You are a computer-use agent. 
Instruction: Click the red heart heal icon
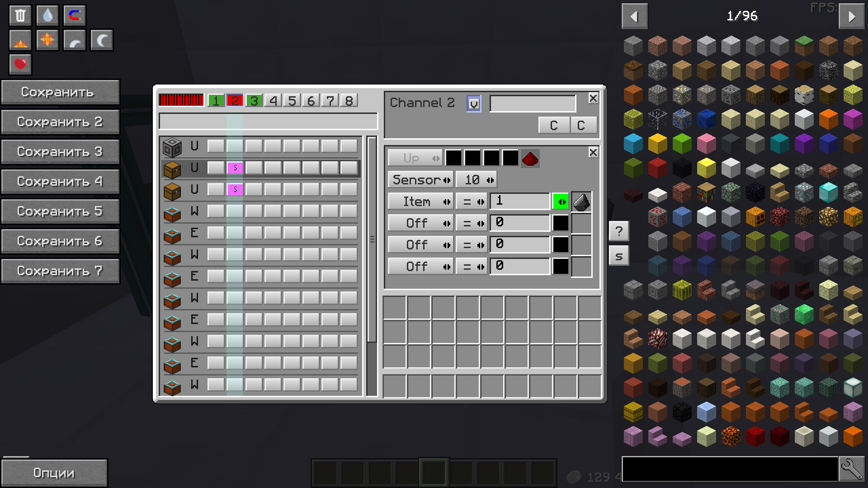click(20, 64)
